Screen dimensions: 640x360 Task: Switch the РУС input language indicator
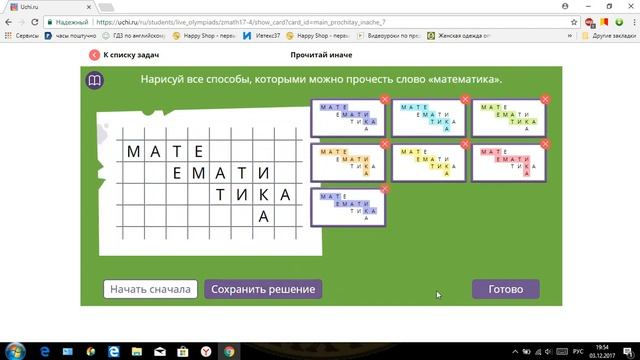[x=578, y=352]
